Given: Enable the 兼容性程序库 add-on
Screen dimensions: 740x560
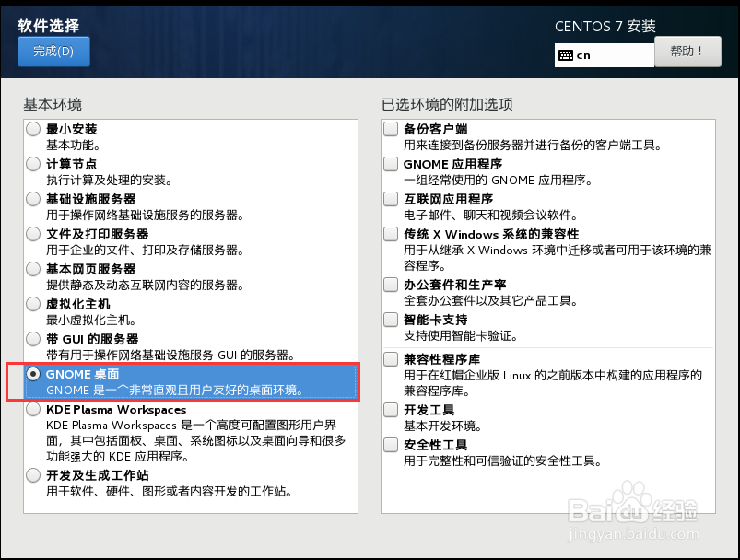Looking at the screenshot, I should 390,359.
